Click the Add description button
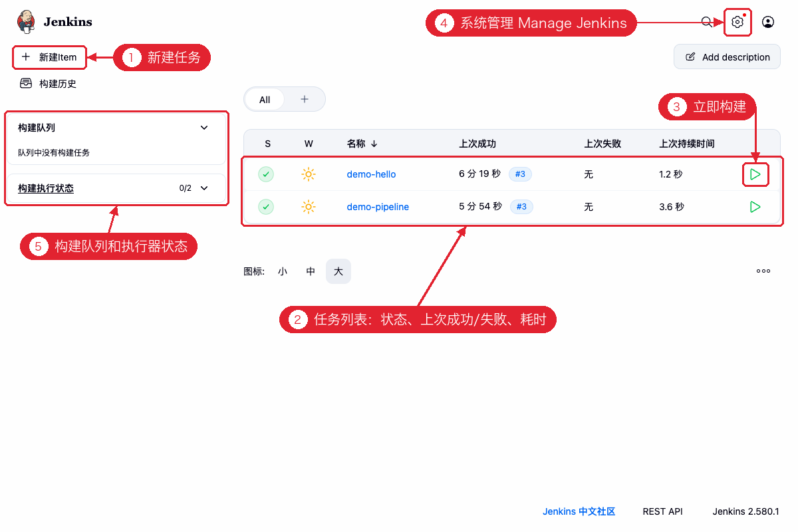Screen dimensions: 798x532 (x=727, y=57)
